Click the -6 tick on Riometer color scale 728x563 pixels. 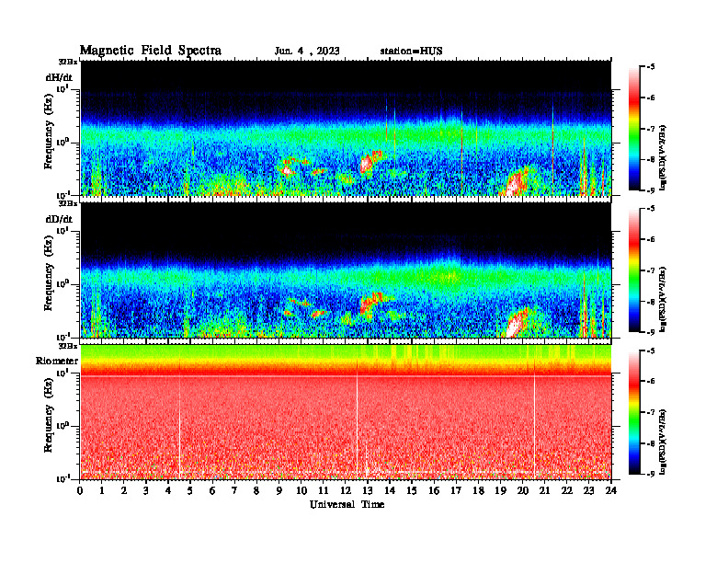(x=651, y=382)
